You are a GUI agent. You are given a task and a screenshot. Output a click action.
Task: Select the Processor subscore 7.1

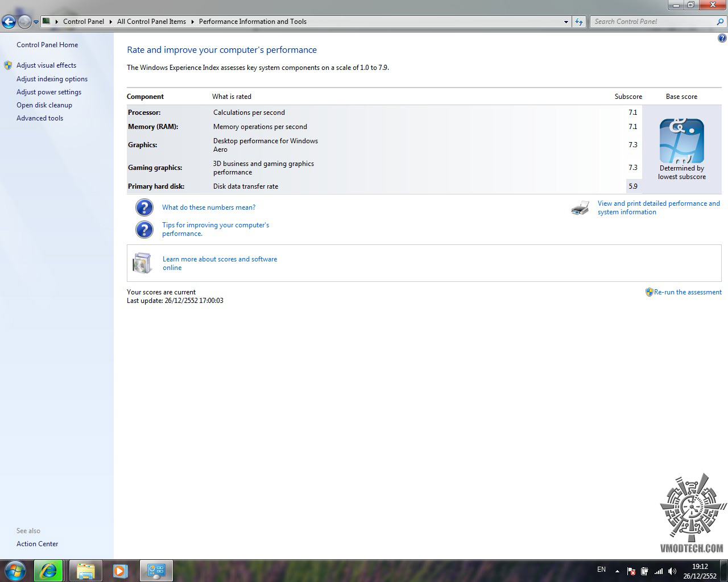tap(633, 113)
